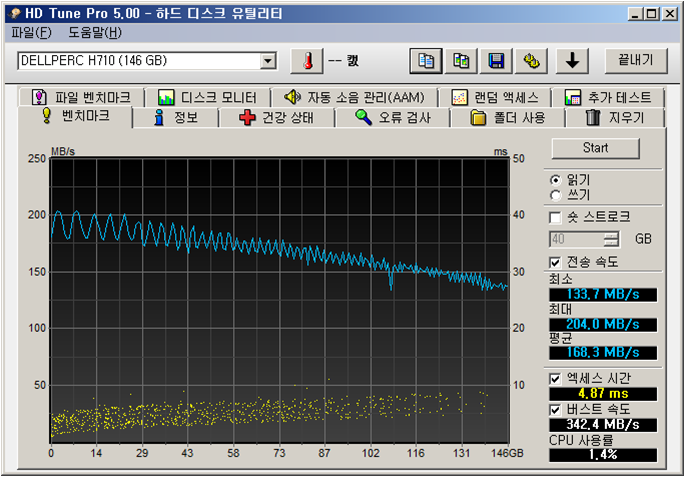The width and height of the screenshot is (685, 477).
Task: Click the maximum 204.0 MB/s value
Action: [x=603, y=325]
